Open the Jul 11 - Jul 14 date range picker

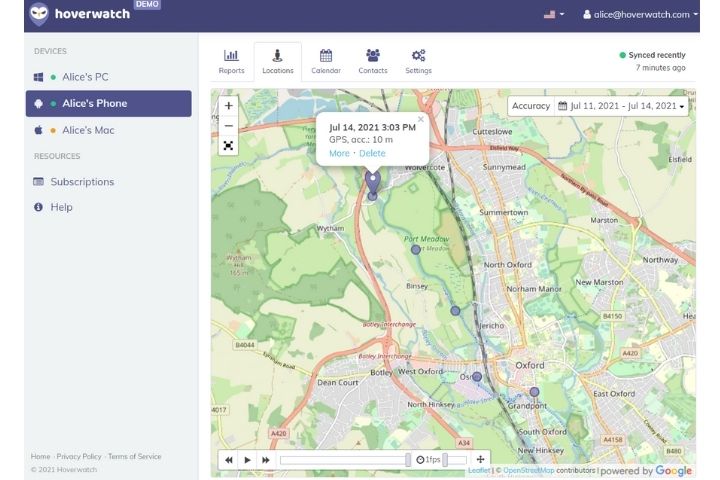(621, 106)
